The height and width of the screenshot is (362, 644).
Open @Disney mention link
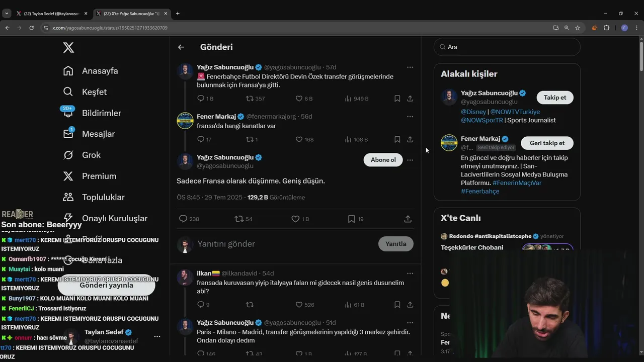click(473, 112)
